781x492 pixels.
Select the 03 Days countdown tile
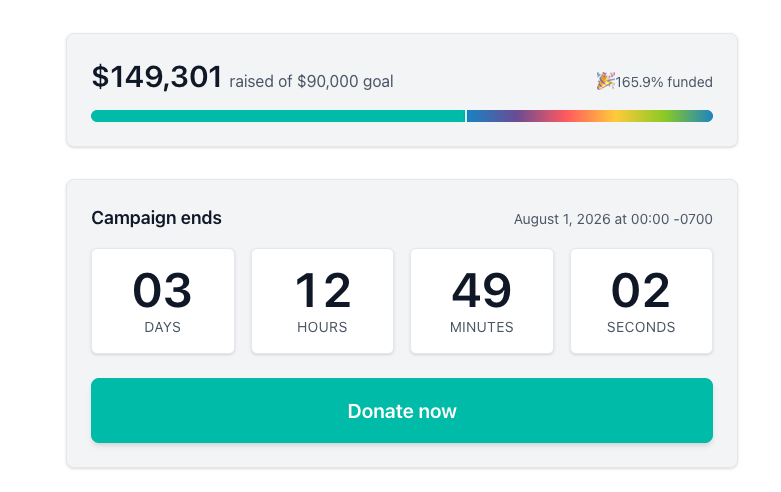coord(163,301)
